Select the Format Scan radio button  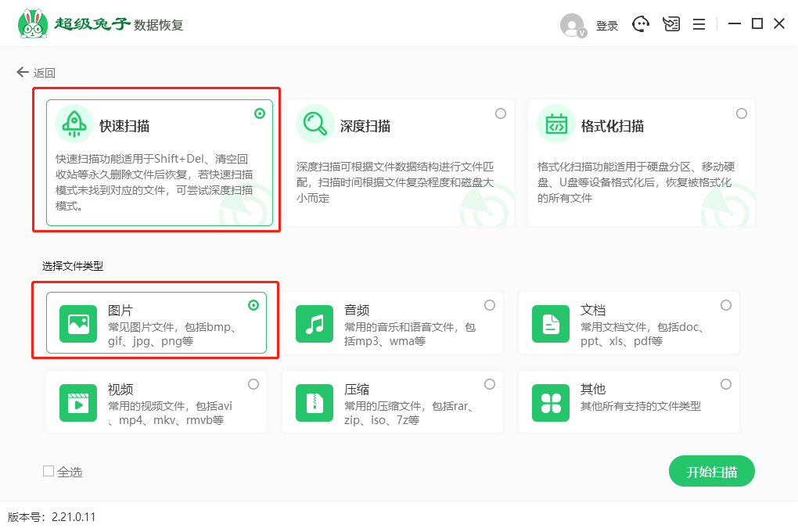point(742,113)
